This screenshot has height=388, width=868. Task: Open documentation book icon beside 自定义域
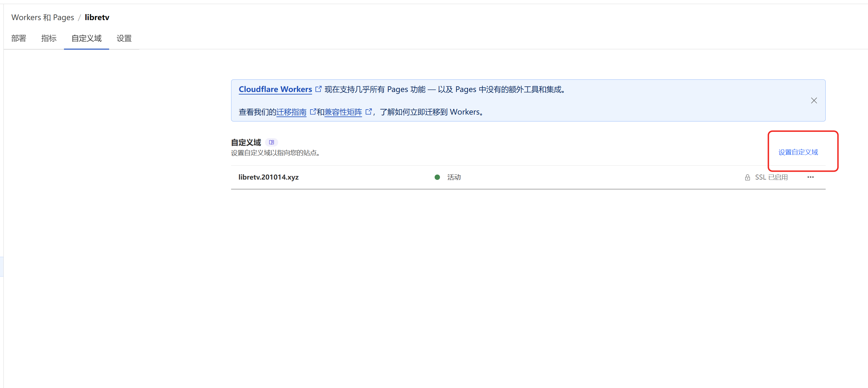click(272, 143)
